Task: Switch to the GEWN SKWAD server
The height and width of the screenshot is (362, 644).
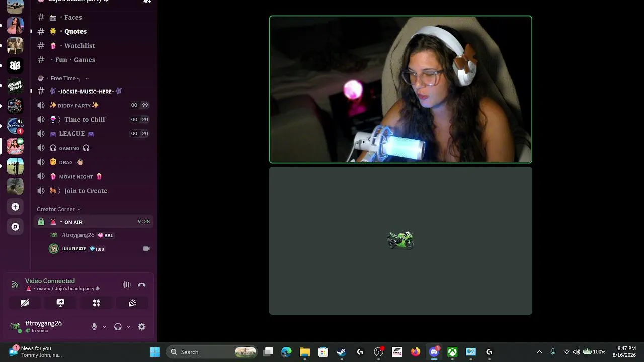Action: 15,86
